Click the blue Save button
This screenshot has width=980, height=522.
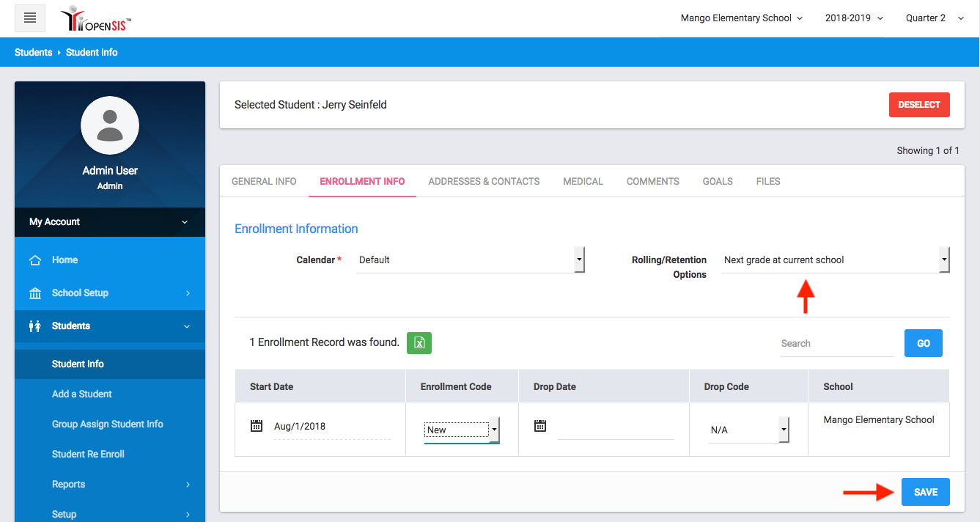(x=925, y=493)
